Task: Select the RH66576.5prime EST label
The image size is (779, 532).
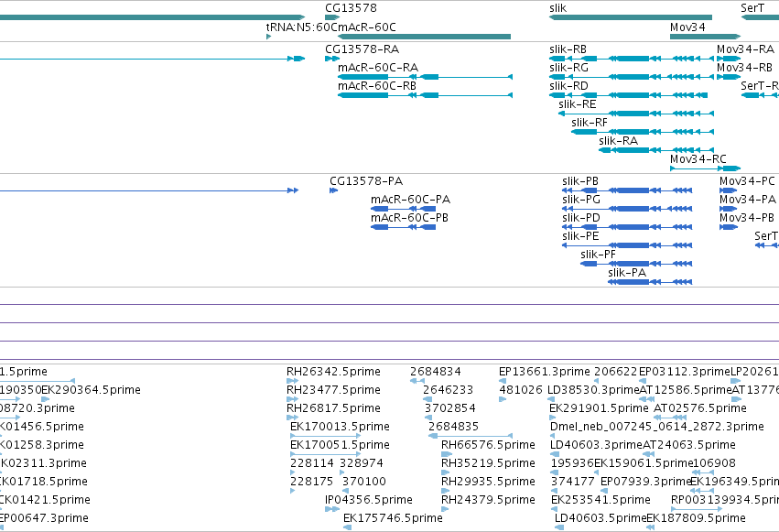Action: click(x=488, y=445)
